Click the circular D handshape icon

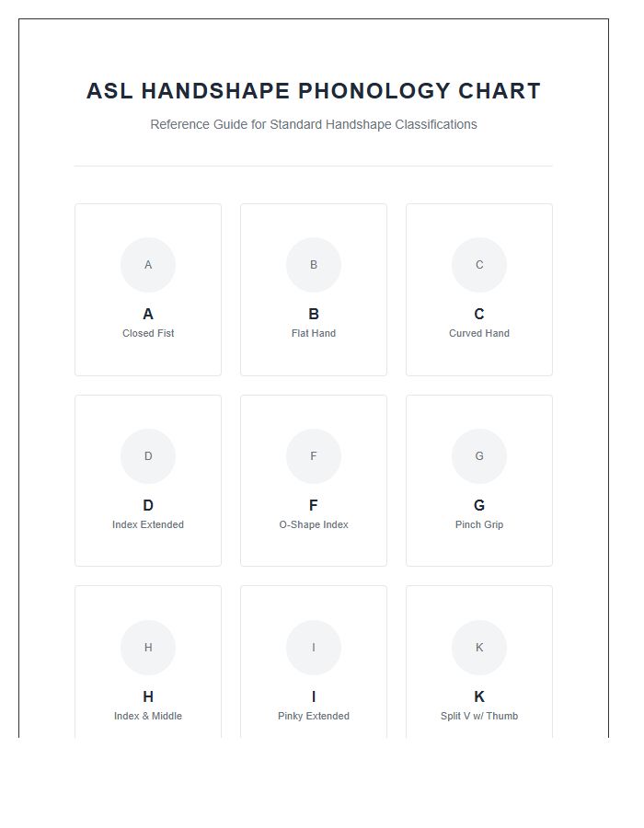(148, 455)
